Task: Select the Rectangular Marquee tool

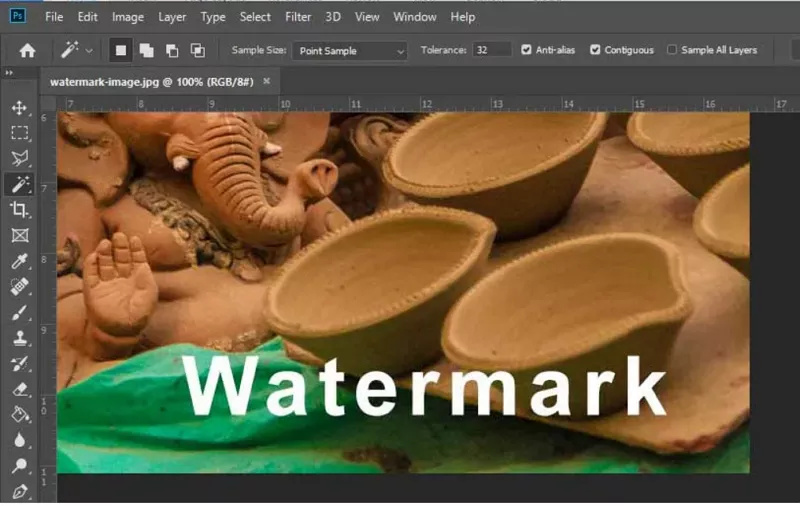Action: click(x=19, y=133)
